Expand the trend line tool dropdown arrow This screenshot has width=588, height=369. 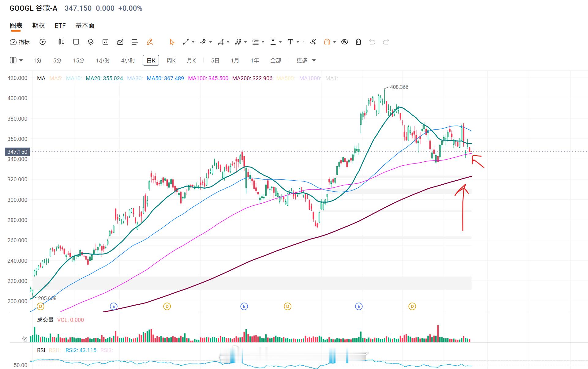(x=193, y=42)
